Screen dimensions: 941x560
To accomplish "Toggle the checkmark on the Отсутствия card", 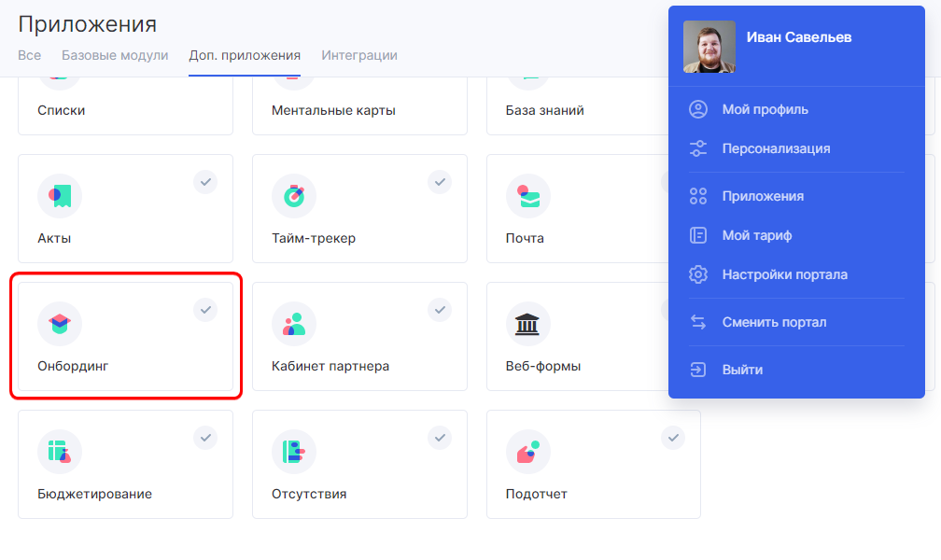I will pos(440,438).
